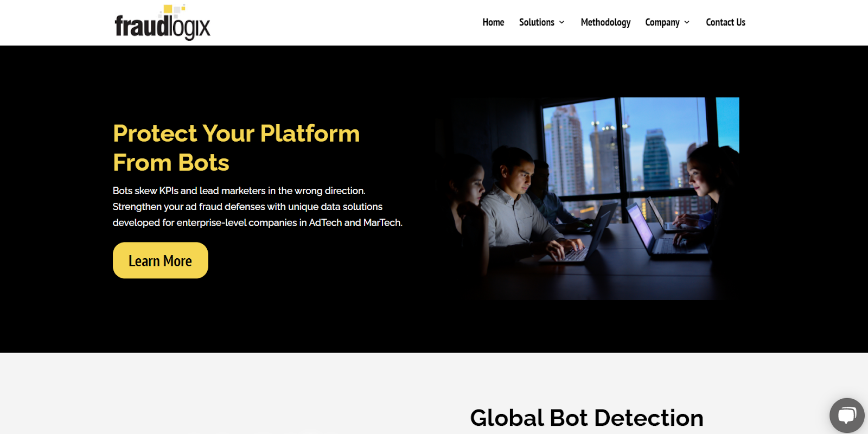Screen dimensions: 868x434
Task: Click the Global Bot Detection heading
Action: (586, 418)
